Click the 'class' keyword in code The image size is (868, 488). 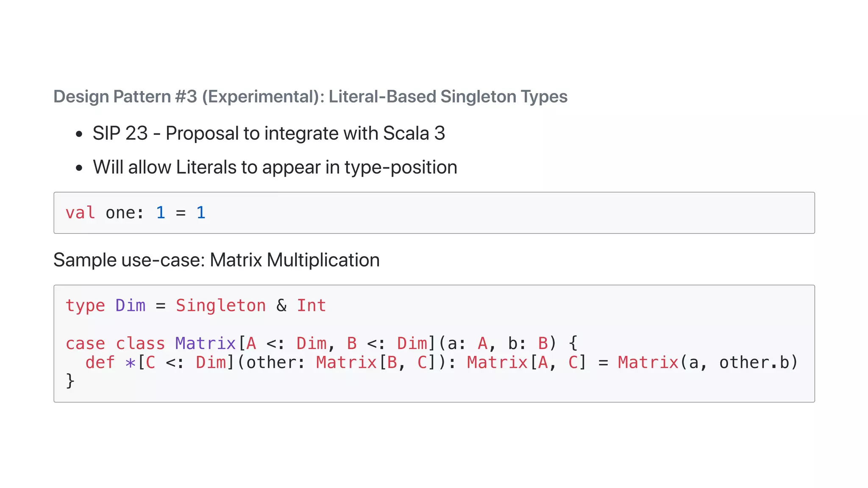coord(140,344)
